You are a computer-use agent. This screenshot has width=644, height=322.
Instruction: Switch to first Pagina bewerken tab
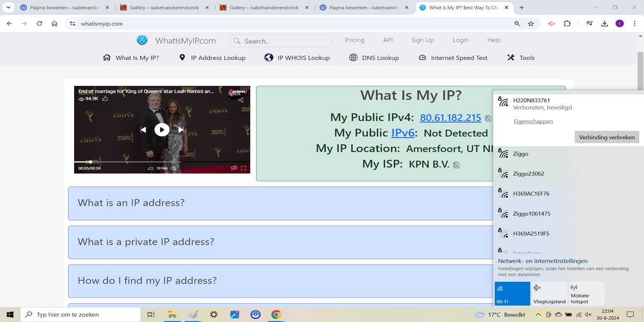[x=64, y=8]
